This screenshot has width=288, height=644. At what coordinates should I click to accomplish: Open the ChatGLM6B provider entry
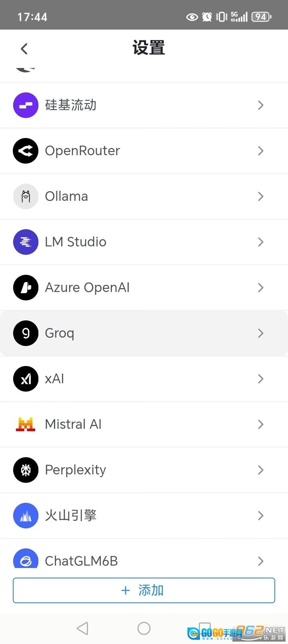[x=144, y=556]
